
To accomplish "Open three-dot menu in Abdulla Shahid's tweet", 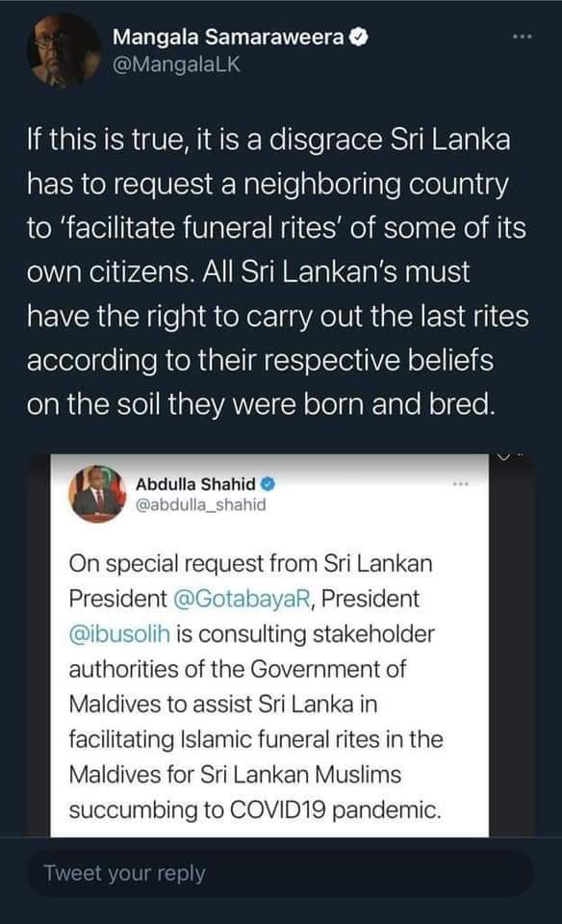I will [460, 484].
